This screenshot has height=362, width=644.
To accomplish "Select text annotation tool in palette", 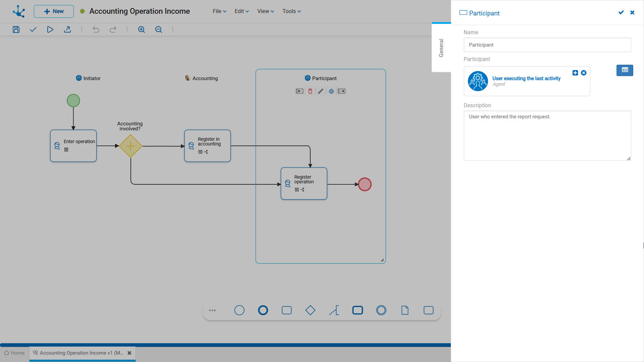I will (334, 310).
